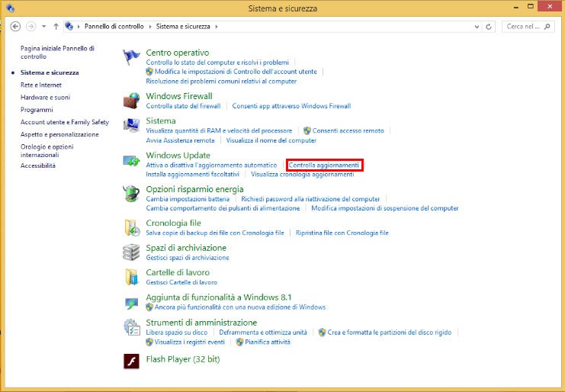
Task: Click the Strumenti di amministrazione gear icon
Action: click(131, 327)
